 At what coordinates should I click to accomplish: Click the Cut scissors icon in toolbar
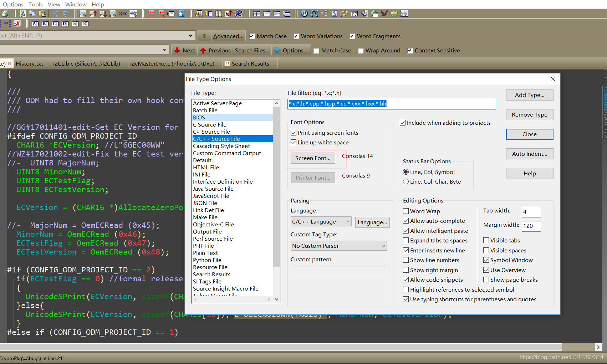(x=22, y=14)
